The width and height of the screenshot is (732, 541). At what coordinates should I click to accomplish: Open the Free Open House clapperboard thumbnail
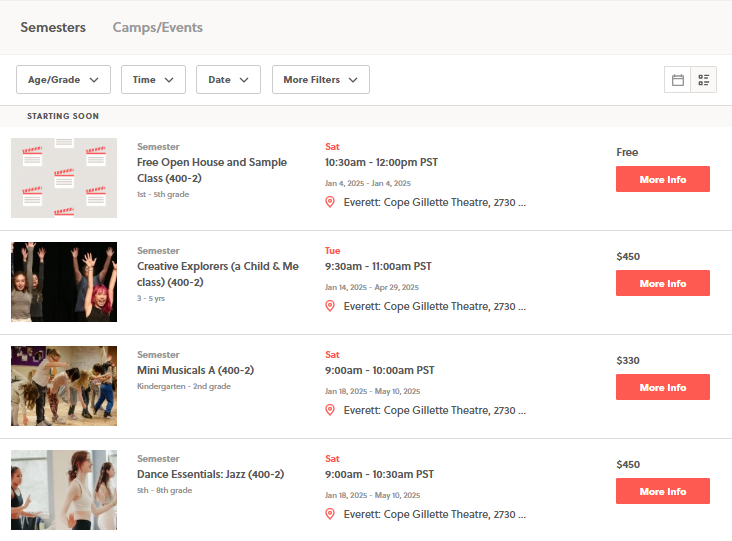[64, 178]
